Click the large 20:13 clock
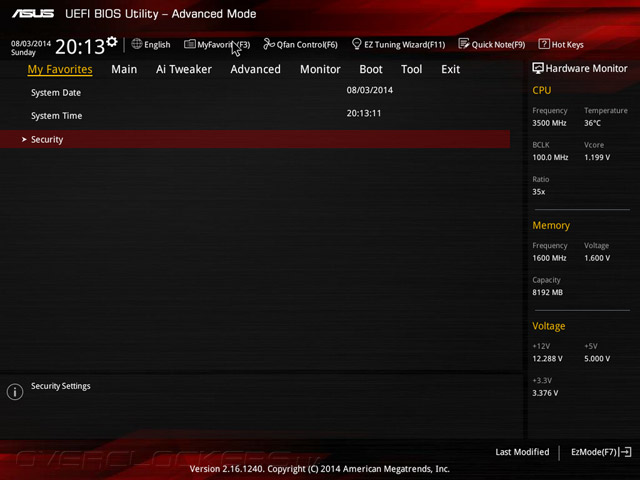 [x=80, y=47]
